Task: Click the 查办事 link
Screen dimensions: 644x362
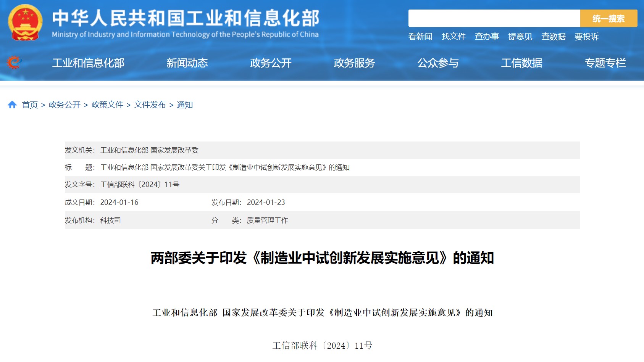Action: tap(487, 36)
